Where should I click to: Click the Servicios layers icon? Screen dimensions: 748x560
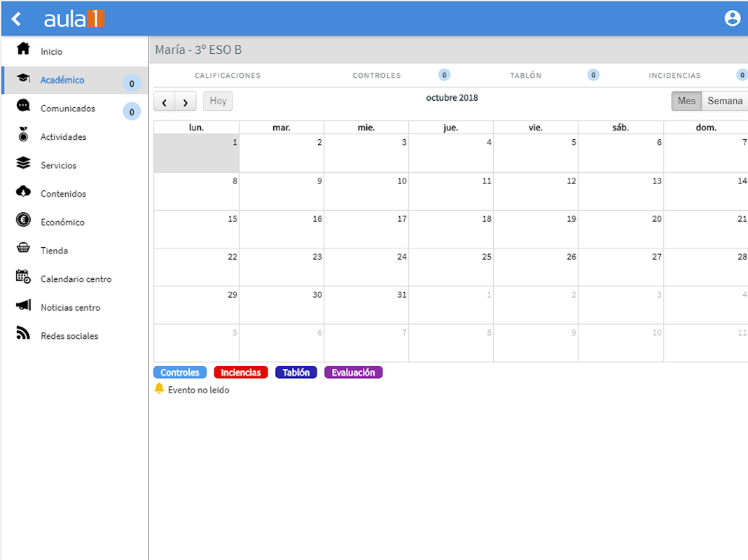coord(23,163)
